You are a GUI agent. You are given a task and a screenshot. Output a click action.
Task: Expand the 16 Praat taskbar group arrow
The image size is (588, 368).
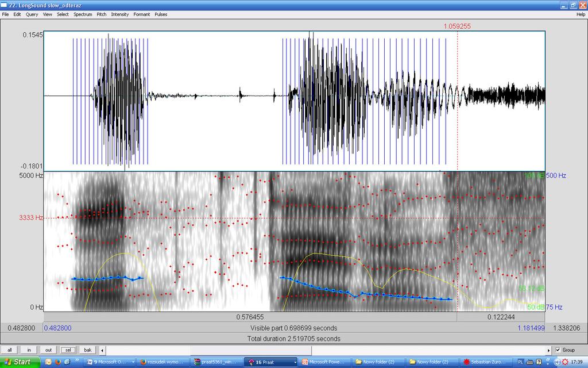pyautogui.click(x=295, y=362)
